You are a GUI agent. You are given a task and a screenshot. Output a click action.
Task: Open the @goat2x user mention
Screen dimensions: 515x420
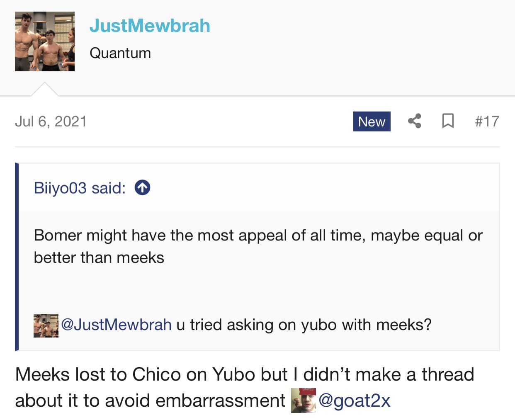pyautogui.click(x=355, y=401)
